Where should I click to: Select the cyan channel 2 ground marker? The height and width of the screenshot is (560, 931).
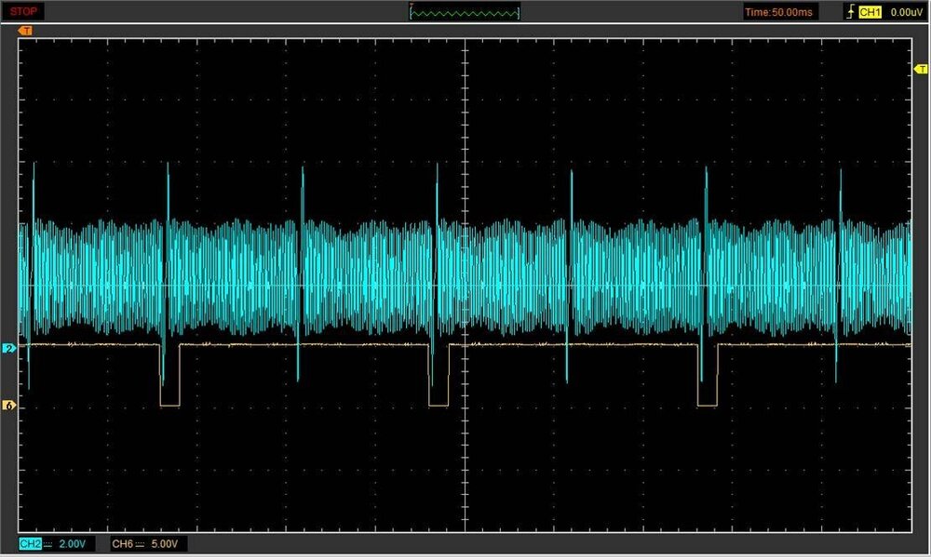click(x=9, y=348)
